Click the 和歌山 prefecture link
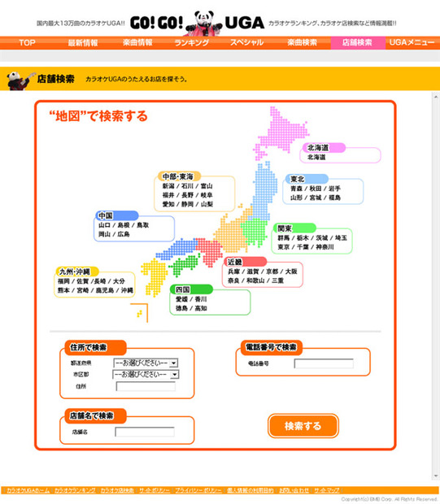The image size is (440, 504). (255, 280)
